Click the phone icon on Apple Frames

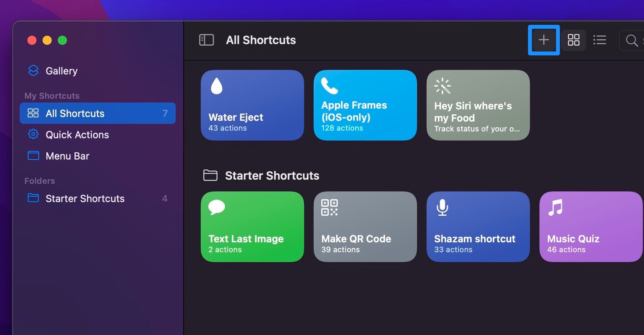pos(329,86)
